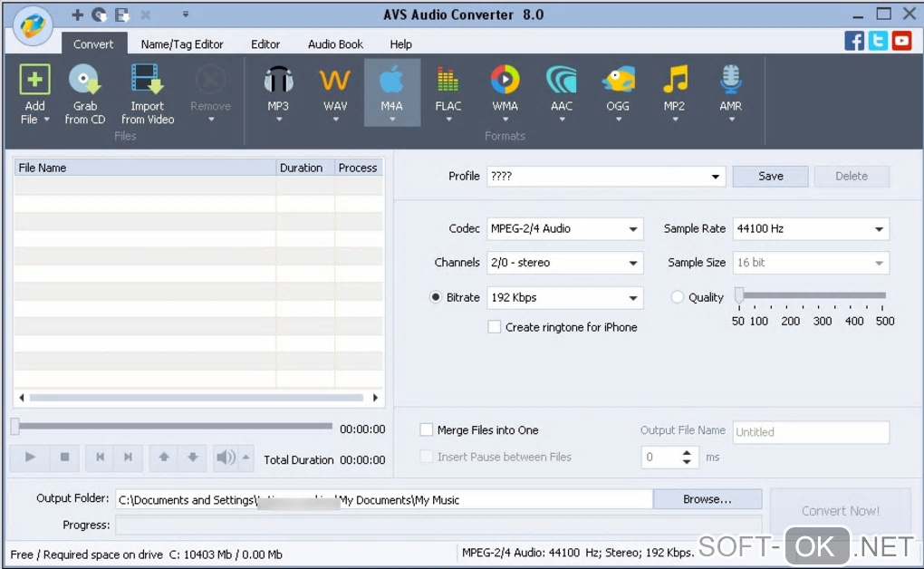Expand the Add File dropdown arrow

pyautogui.click(x=46, y=120)
